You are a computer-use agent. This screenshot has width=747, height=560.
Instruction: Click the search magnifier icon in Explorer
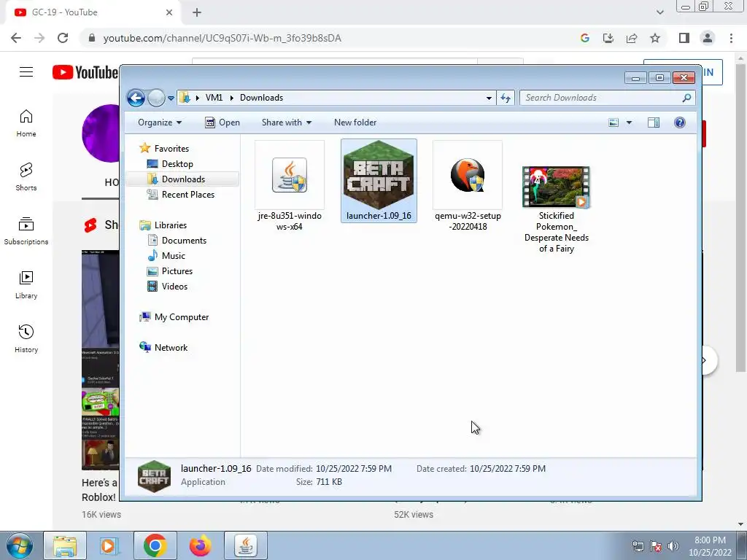click(686, 98)
